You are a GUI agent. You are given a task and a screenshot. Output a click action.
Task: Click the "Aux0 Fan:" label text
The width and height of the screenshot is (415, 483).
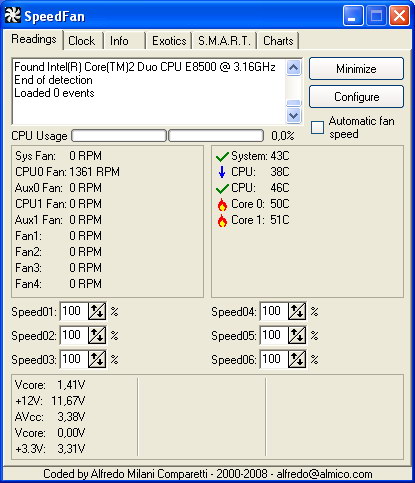coord(39,188)
